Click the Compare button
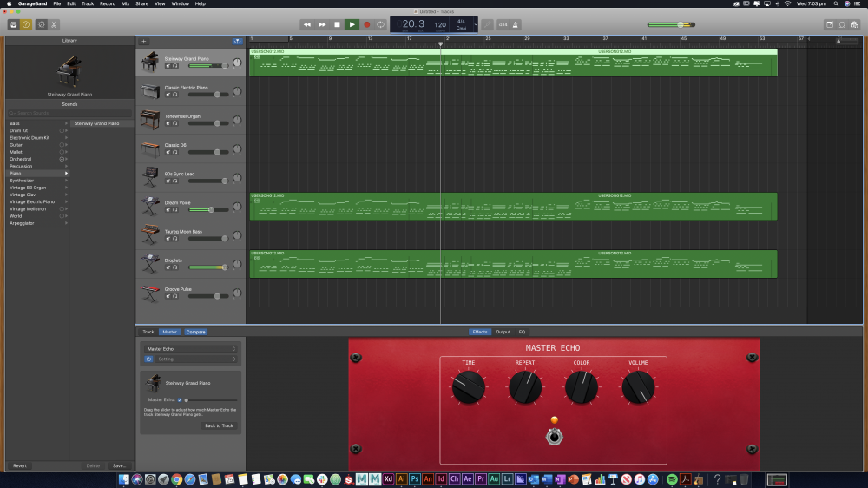The image size is (868, 488). coord(195,332)
